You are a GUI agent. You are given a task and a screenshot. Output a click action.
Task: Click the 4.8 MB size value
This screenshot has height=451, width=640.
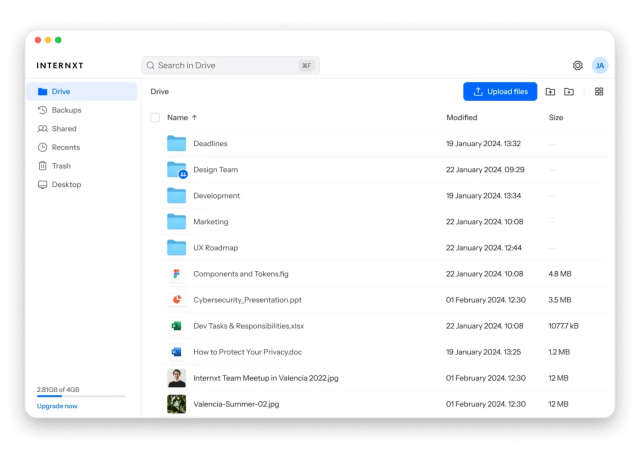pyautogui.click(x=560, y=274)
